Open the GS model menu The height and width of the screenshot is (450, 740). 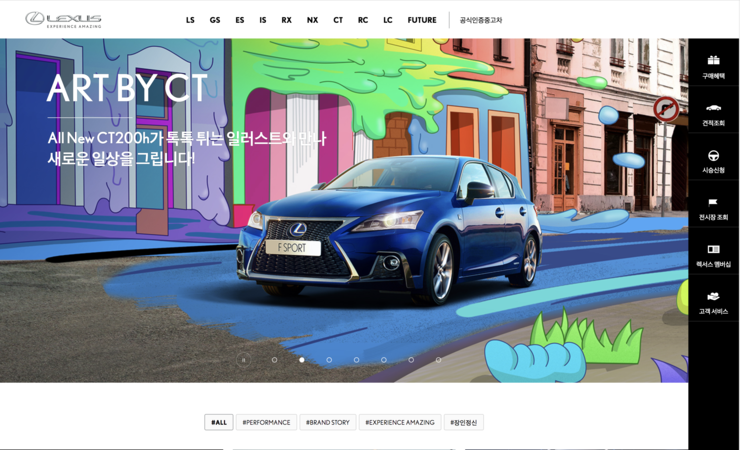tap(215, 20)
